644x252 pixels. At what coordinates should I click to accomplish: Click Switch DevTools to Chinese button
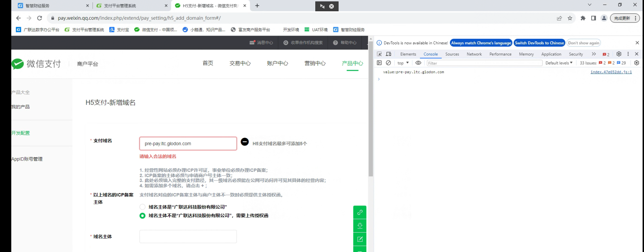[539, 43]
